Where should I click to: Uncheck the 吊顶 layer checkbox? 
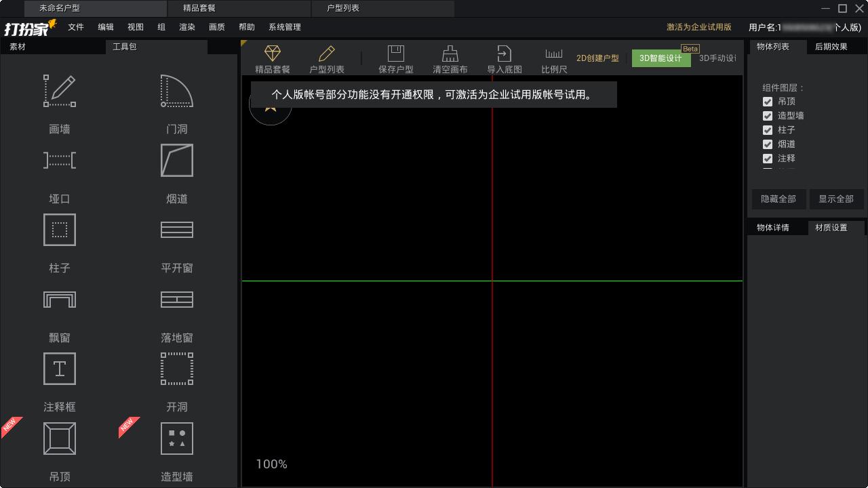point(768,102)
